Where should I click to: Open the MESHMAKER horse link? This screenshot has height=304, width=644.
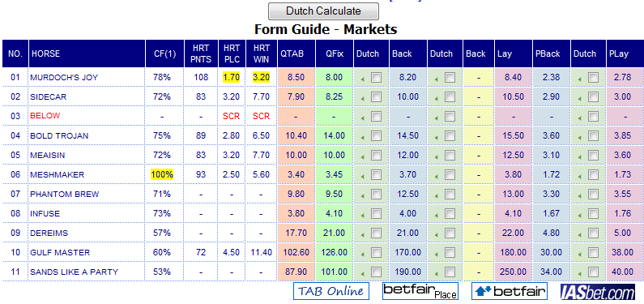[57, 175]
